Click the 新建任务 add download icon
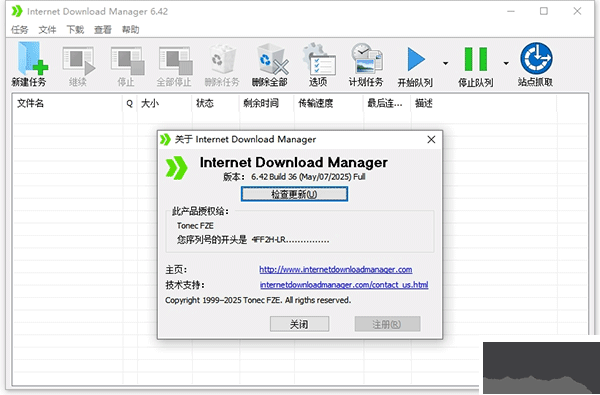Screen dimensions: 600x395 [x=33, y=59]
